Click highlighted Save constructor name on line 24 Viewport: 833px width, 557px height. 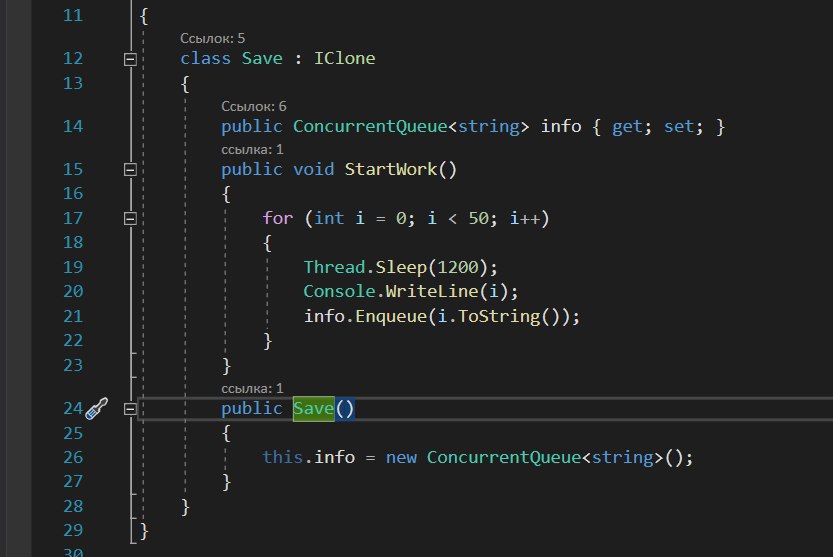point(313,409)
